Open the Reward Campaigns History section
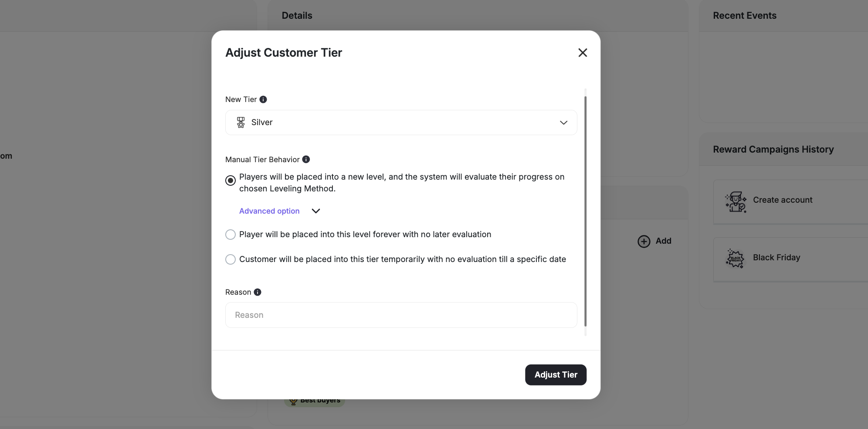The image size is (868, 429). [773, 149]
